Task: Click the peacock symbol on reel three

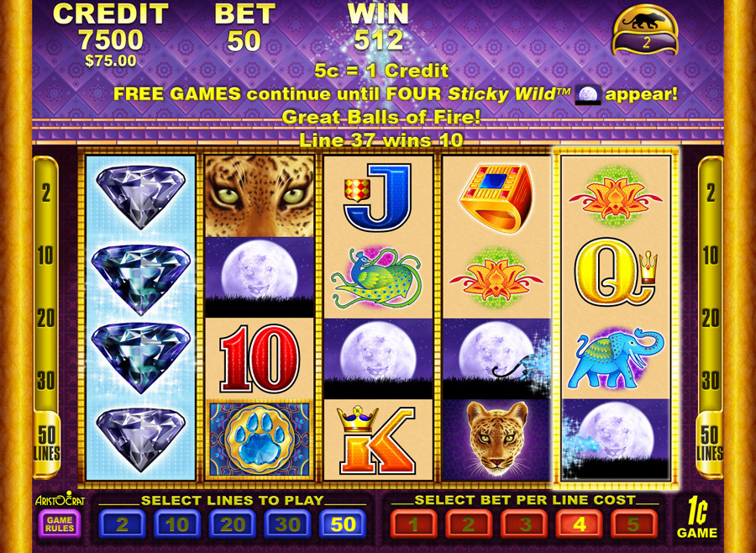Action: click(x=376, y=278)
